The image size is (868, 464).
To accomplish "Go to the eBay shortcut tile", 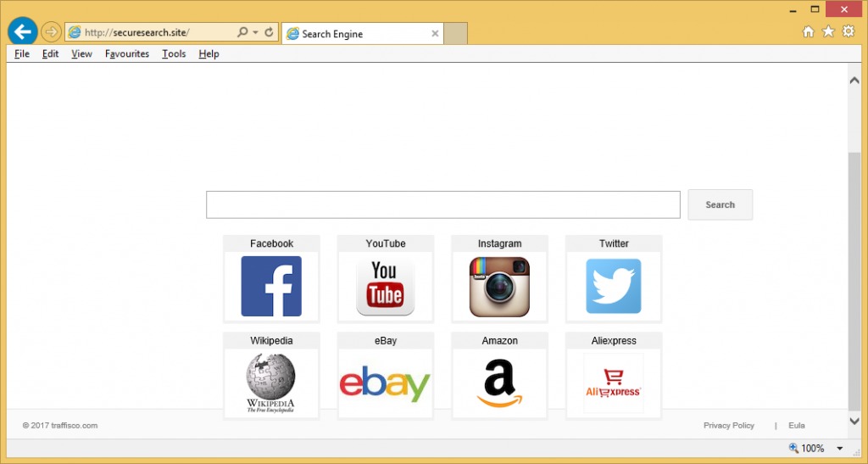I will (x=386, y=376).
